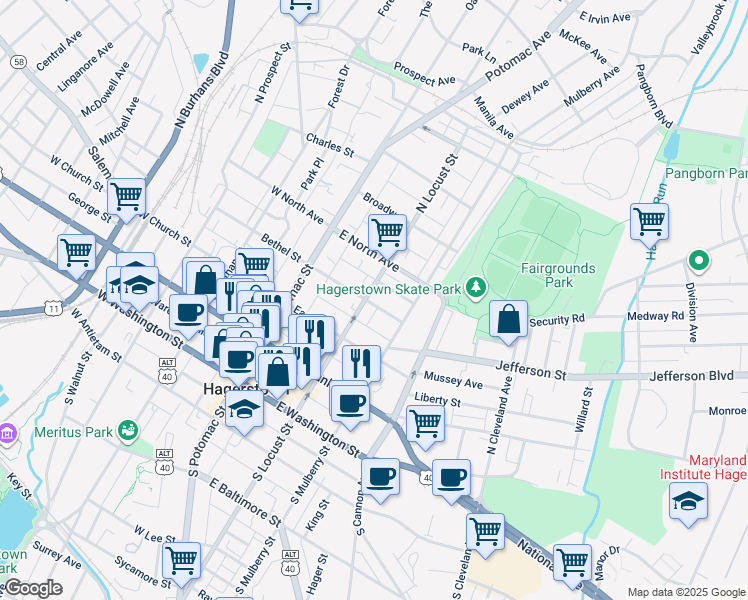Click the coffee cup marker left of Liberty St
The height and width of the screenshot is (600, 748).
tap(349, 403)
